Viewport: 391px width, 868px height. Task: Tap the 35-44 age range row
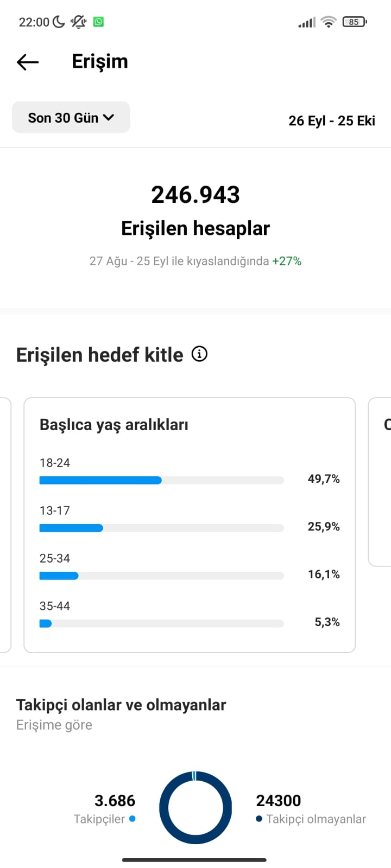[x=190, y=615]
